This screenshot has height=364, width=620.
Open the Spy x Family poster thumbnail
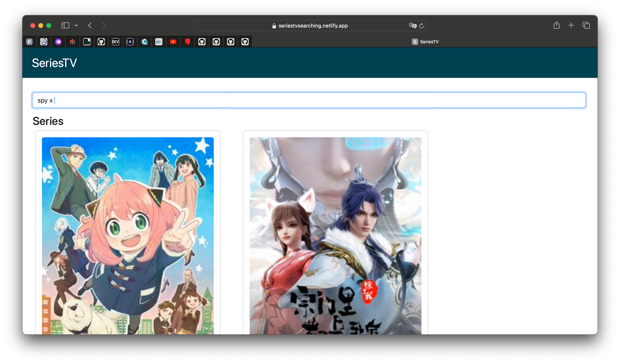128,236
